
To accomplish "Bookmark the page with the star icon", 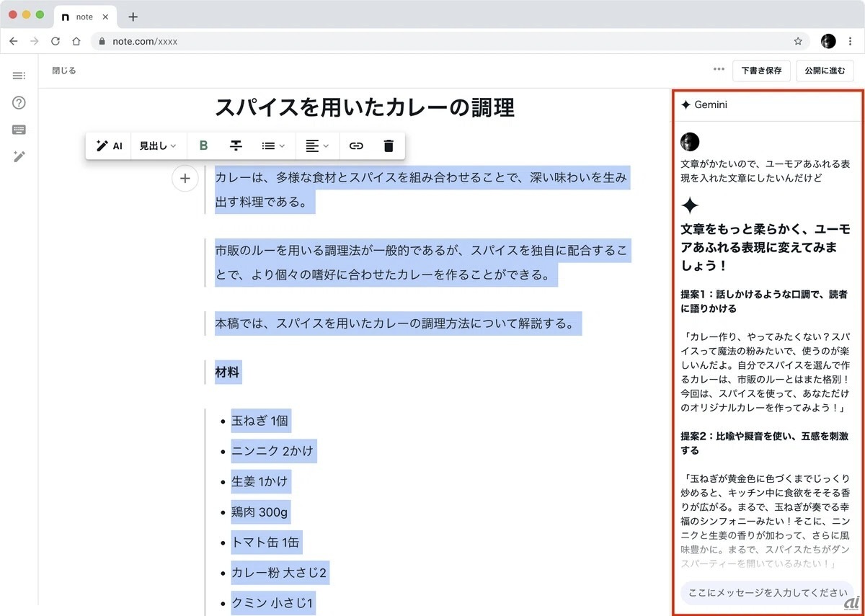I will (x=798, y=41).
